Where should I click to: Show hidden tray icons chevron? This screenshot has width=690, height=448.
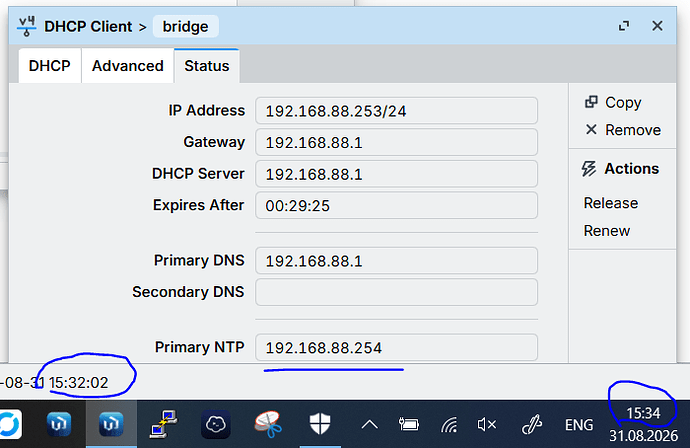click(370, 425)
